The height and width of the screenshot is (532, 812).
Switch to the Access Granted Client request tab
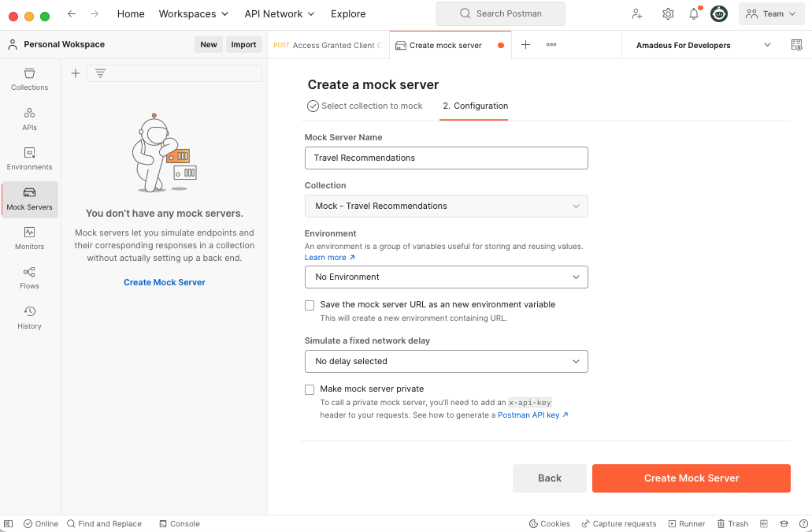pos(328,45)
